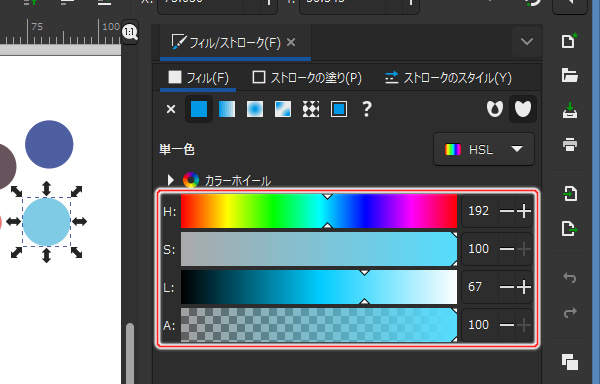
Task: Click the L lightness slider
Action: click(319, 287)
